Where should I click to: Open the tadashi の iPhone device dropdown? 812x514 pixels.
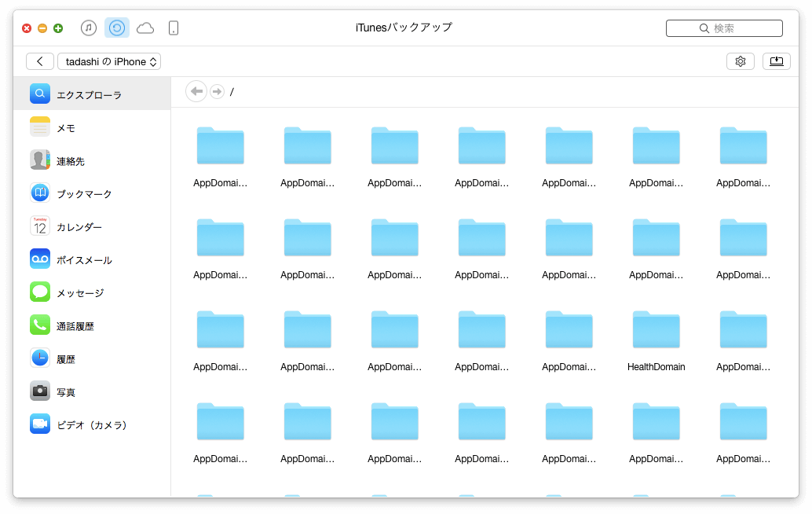(x=109, y=61)
